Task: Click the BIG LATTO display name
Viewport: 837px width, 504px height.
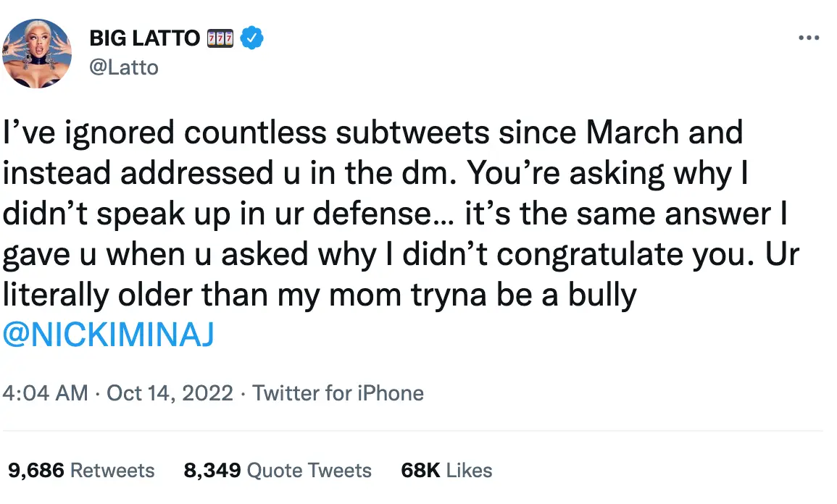Action: click(x=144, y=38)
